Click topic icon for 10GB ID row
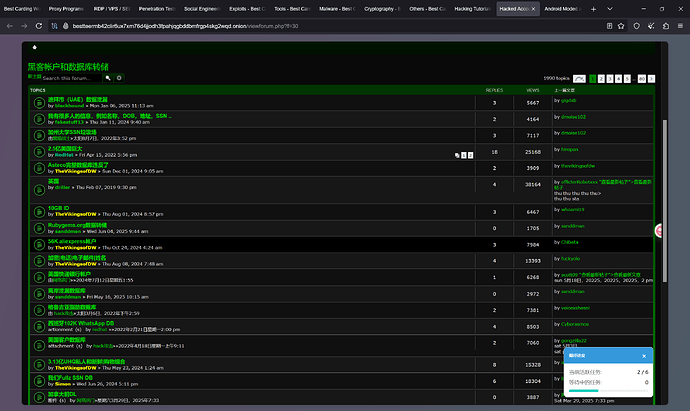 coord(39,212)
